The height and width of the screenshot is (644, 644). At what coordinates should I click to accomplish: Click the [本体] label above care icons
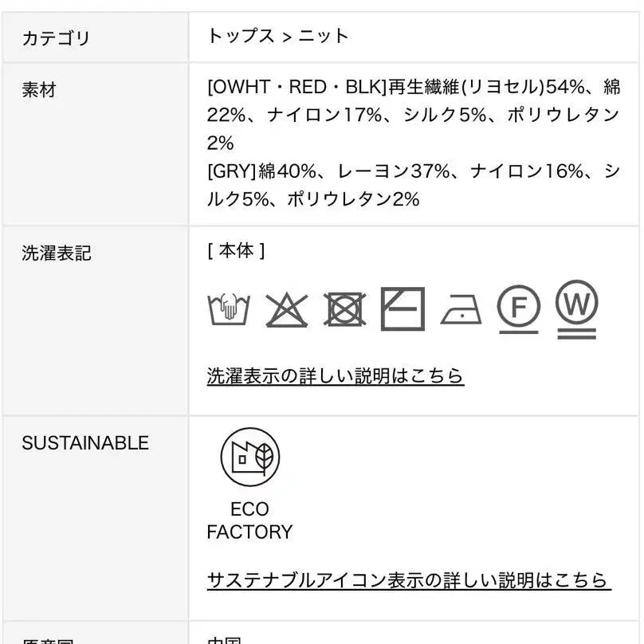236,251
